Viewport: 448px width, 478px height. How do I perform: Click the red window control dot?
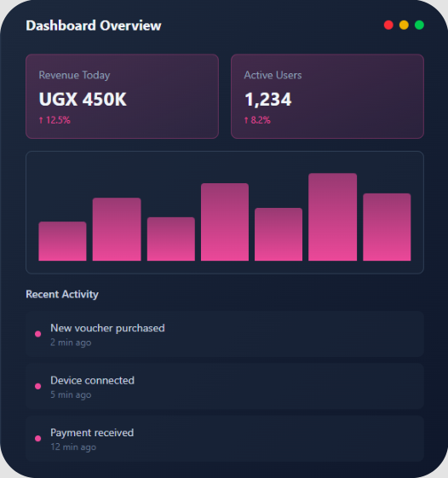(x=388, y=25)
